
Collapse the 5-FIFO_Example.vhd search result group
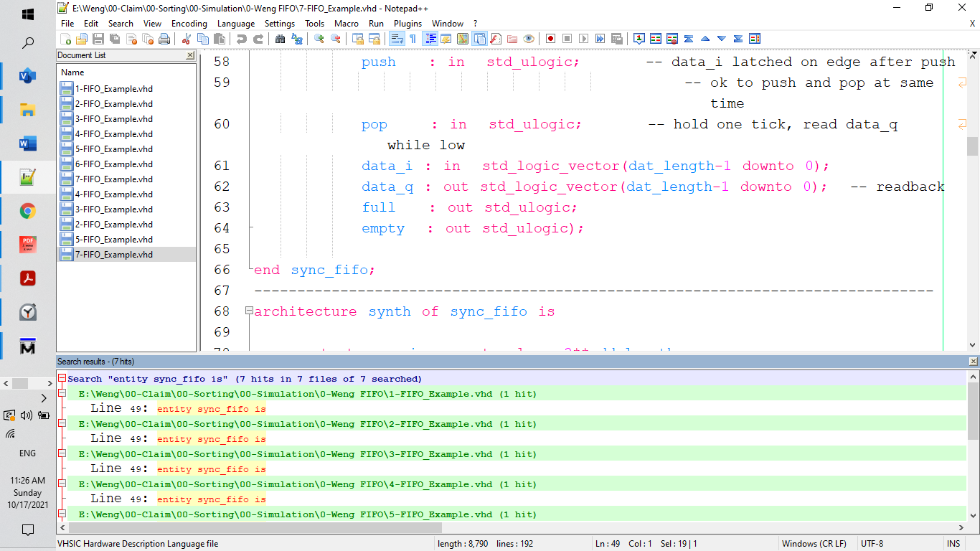pos(62,514)
